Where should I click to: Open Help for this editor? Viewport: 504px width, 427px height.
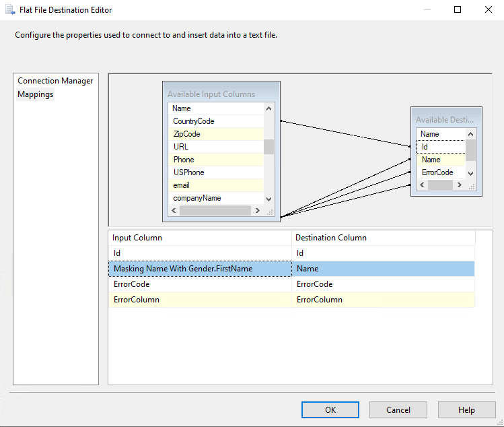point(466,409)
